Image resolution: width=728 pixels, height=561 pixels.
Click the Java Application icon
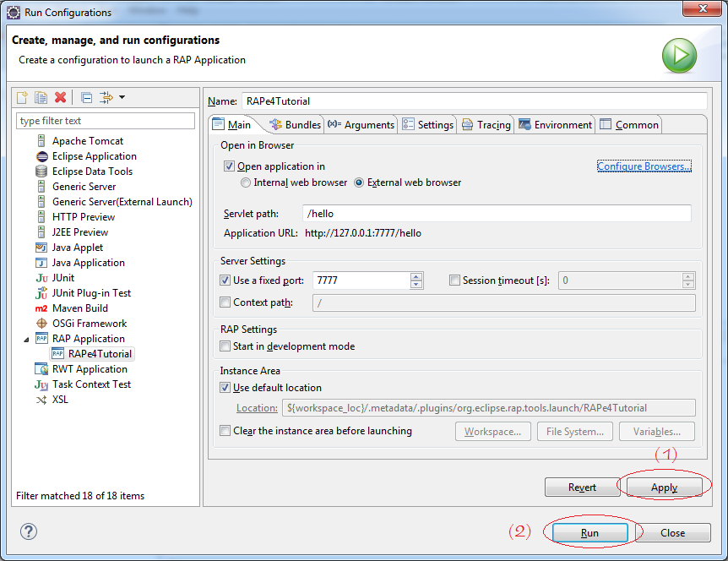[41, 263]
